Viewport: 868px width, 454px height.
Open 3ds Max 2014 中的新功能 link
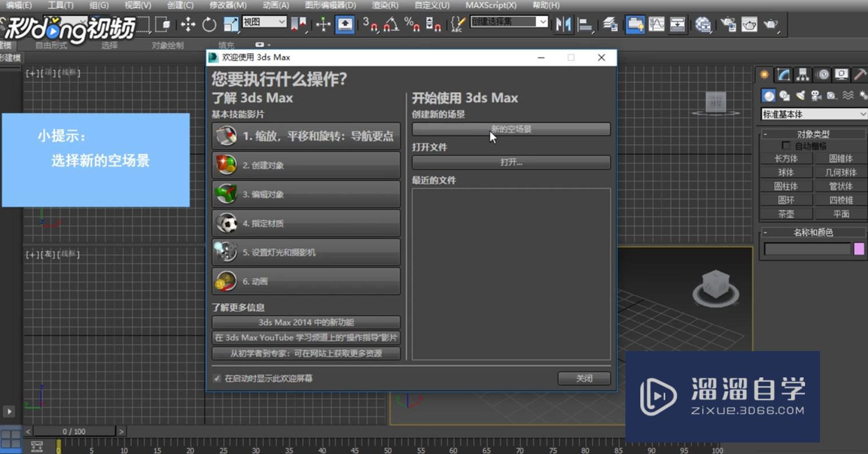pos(306,322)
